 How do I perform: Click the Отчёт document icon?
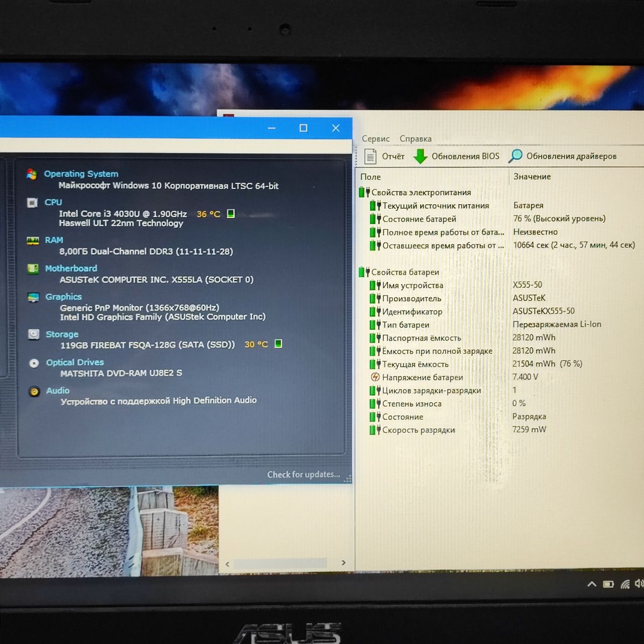pyautogui.click(x=370, y=156)
